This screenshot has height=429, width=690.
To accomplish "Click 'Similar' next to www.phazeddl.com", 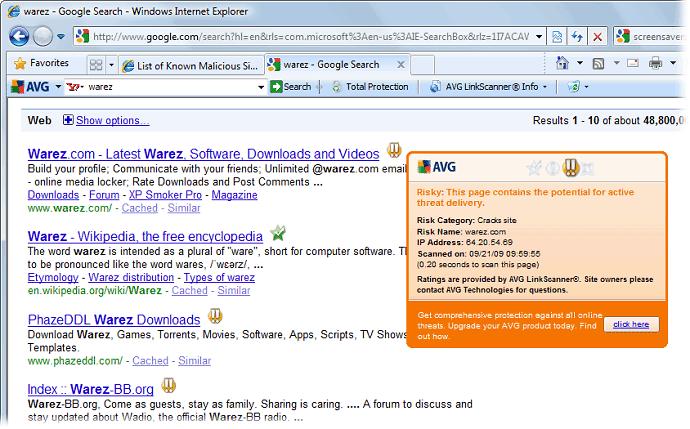I will [195, 361].
